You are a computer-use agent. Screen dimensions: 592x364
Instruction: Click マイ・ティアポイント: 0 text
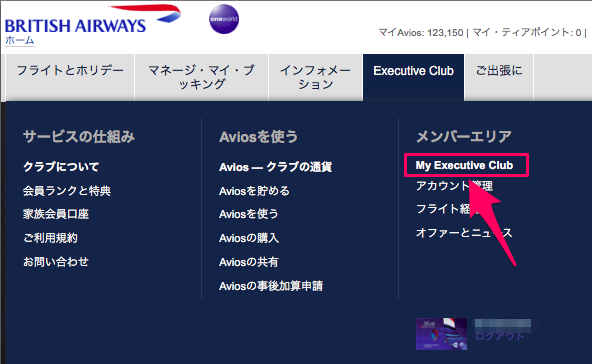coord(527,33)
